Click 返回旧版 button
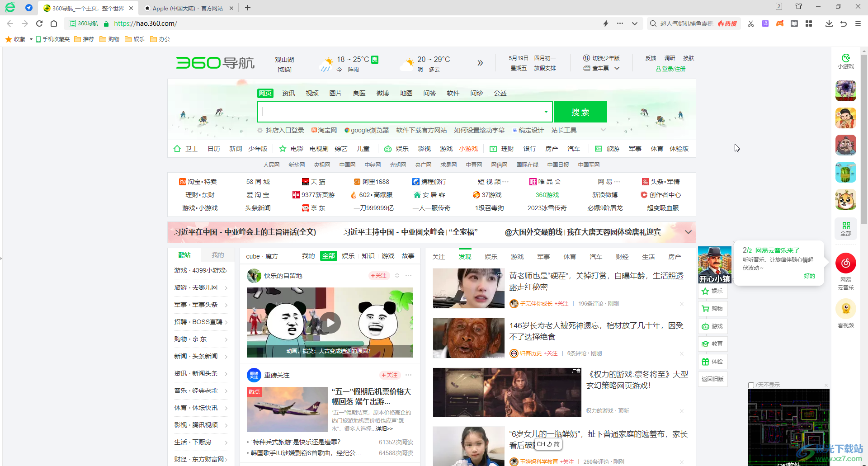The width and height of the screenshot is (868, 466). (713, 379)
